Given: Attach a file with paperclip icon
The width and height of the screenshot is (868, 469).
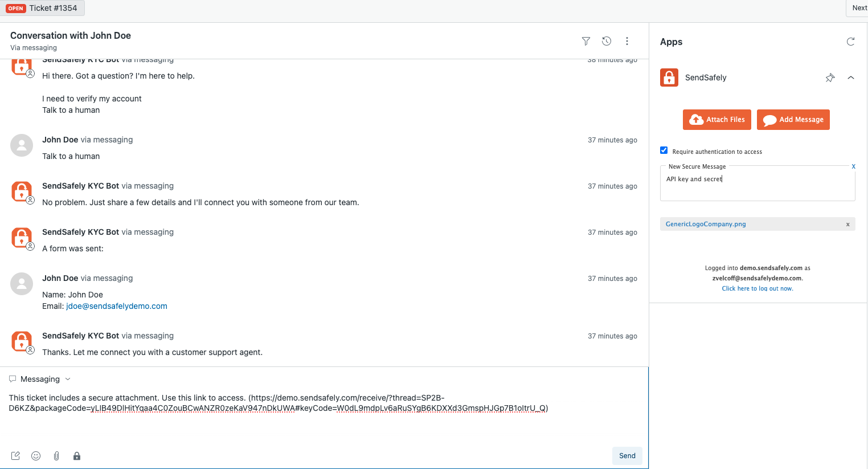Looking at the screenshot, I should [56, 456].
